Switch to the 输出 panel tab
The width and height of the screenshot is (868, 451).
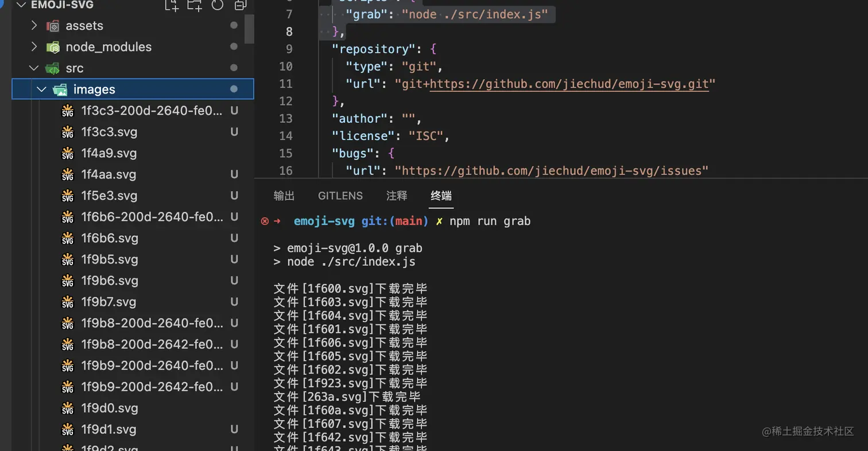pyautogui.click(x=284, y=196)
